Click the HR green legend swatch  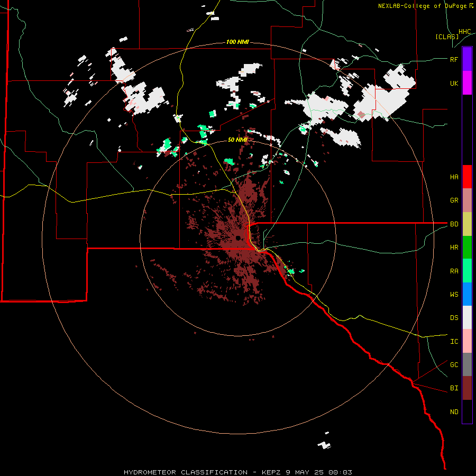pyautogui.click(x=467, y=248)
